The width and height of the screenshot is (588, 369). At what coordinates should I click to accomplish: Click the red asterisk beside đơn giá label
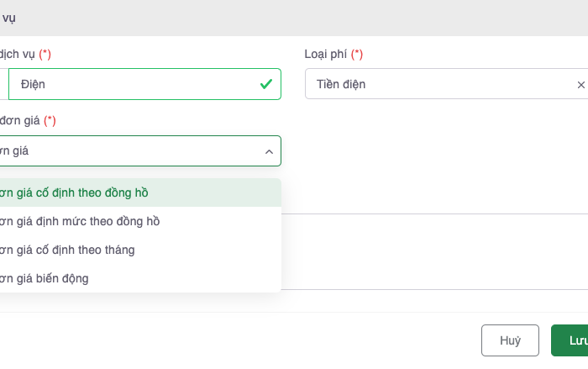point(50,120)
